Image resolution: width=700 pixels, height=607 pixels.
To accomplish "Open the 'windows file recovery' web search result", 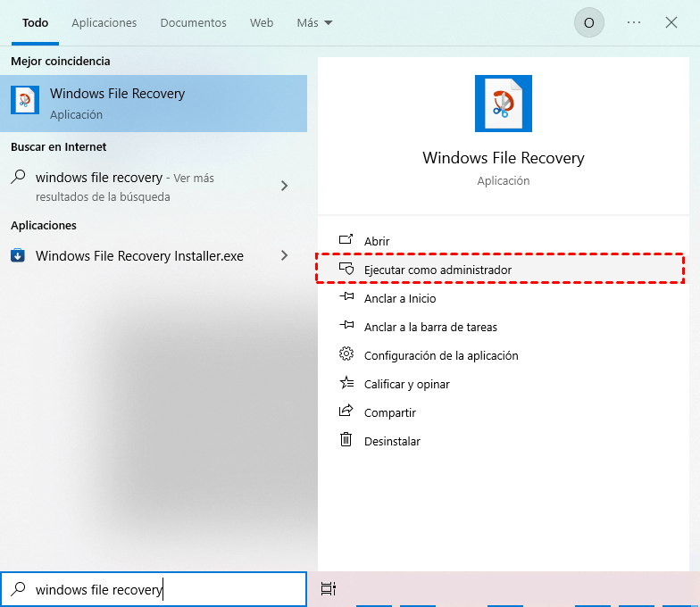I will [x=154, y=186].
